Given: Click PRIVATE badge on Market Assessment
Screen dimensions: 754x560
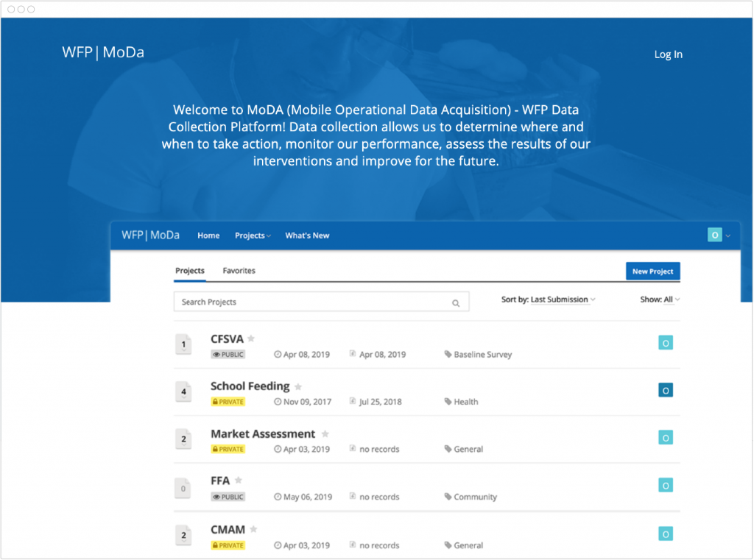Looking at the screenshot, I should [x=228, y=449].
